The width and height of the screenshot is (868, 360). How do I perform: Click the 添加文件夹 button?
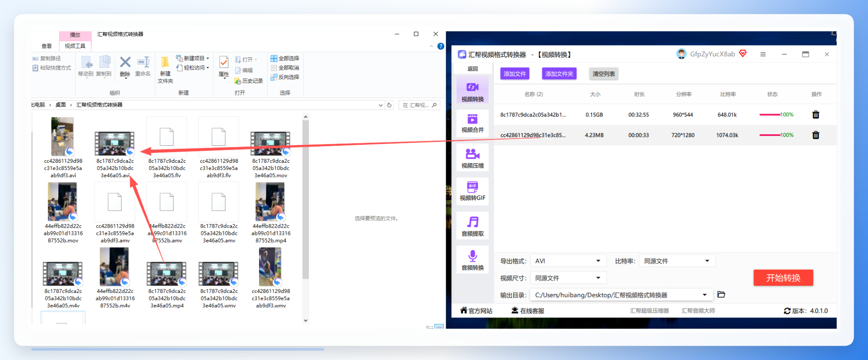point(559,74)
